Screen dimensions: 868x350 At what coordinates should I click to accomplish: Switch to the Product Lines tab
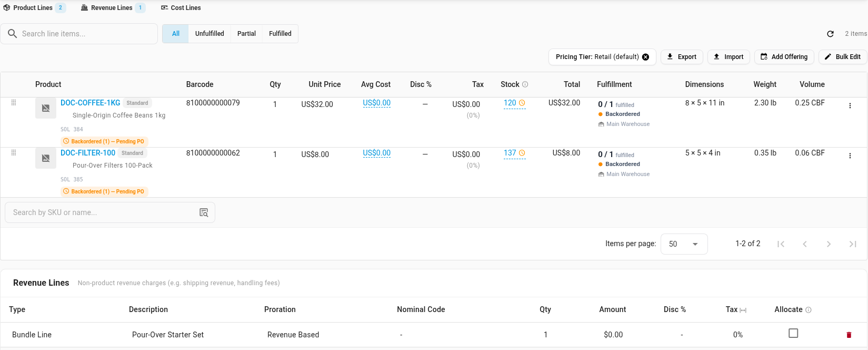[x=34, y=8]
